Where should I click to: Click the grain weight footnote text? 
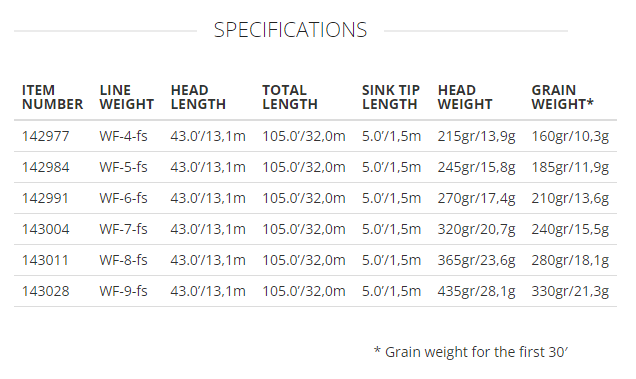point(471,352)
